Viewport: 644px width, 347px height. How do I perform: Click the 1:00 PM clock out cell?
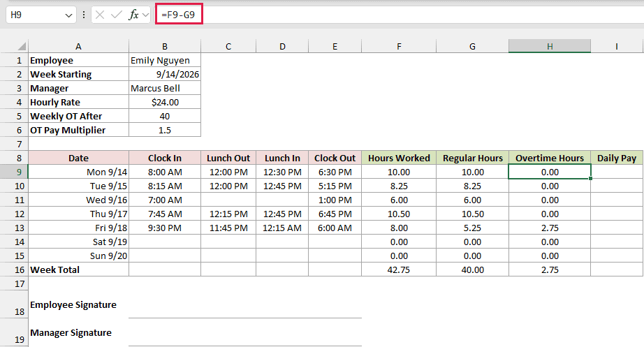335,200
